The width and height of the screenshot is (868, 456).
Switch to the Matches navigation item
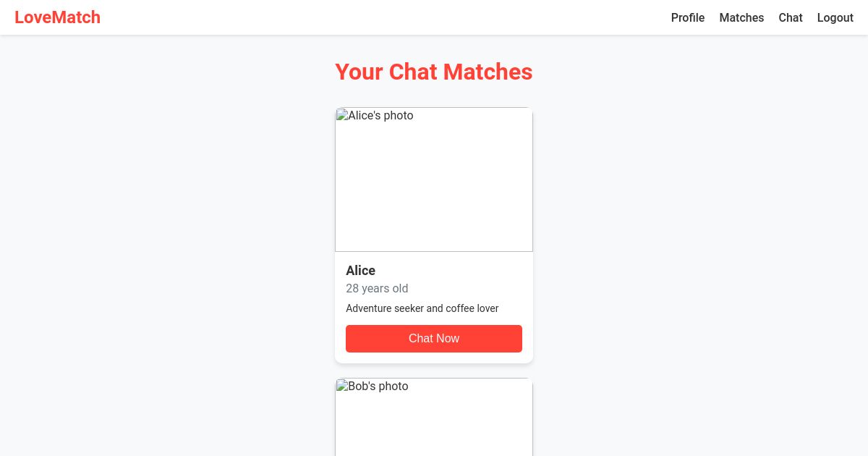coord(741,17)
